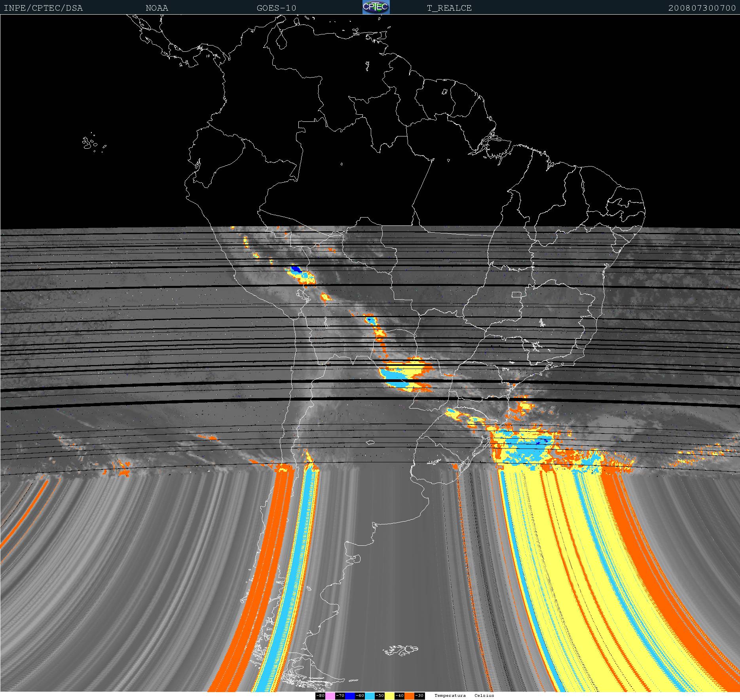Image resolution: width=740 pixels, height=700 pixels.
Task: Click the INPE/CPTEC/DSA header text
Action: pyautogui.click(x=43, y=8)
